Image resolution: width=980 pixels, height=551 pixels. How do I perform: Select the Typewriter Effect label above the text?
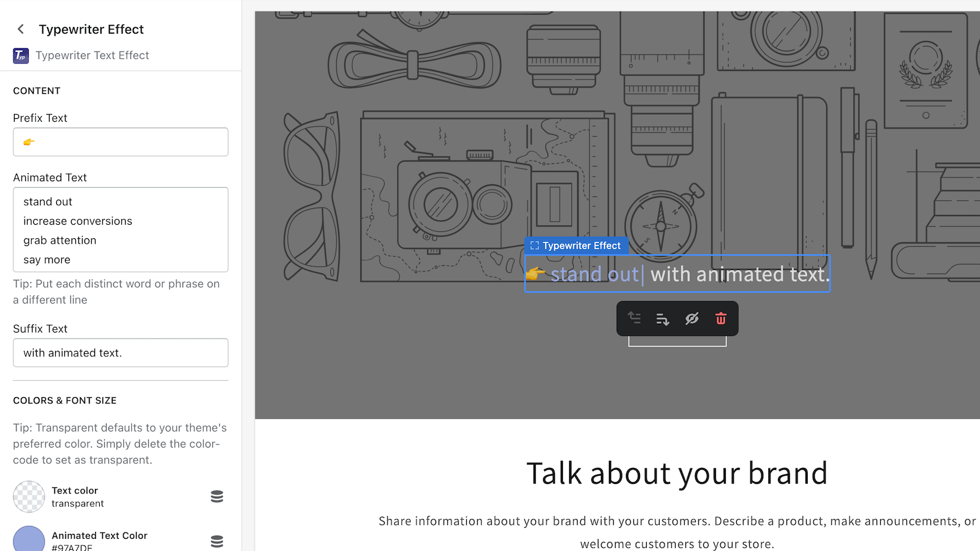[576, 246]
